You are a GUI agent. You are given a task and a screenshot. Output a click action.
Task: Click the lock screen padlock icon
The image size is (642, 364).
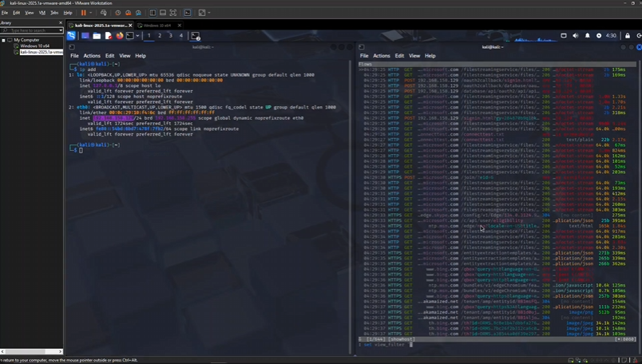(x=628, y=36)
